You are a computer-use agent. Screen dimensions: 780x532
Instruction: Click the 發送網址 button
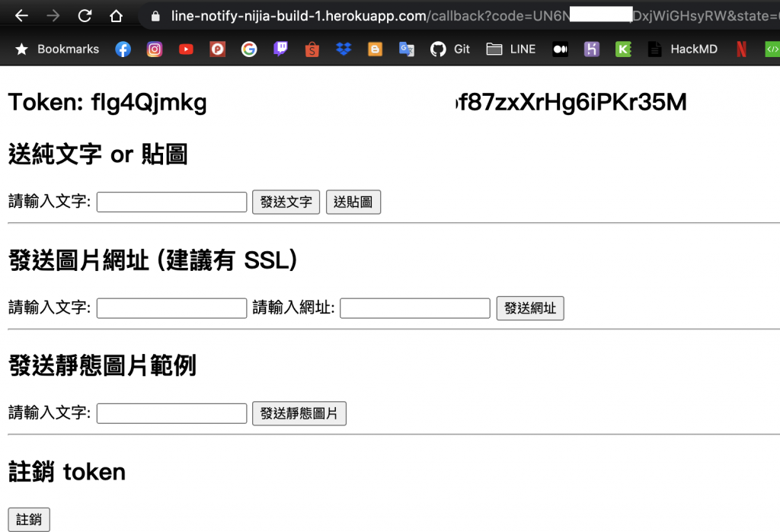tap(530, 308)
